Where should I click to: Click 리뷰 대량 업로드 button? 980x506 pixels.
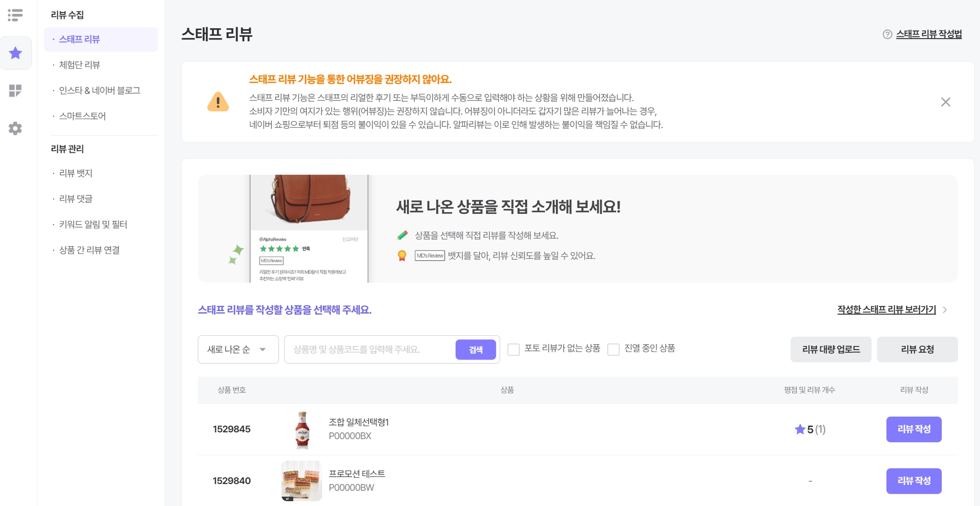(x=831, y=350)
